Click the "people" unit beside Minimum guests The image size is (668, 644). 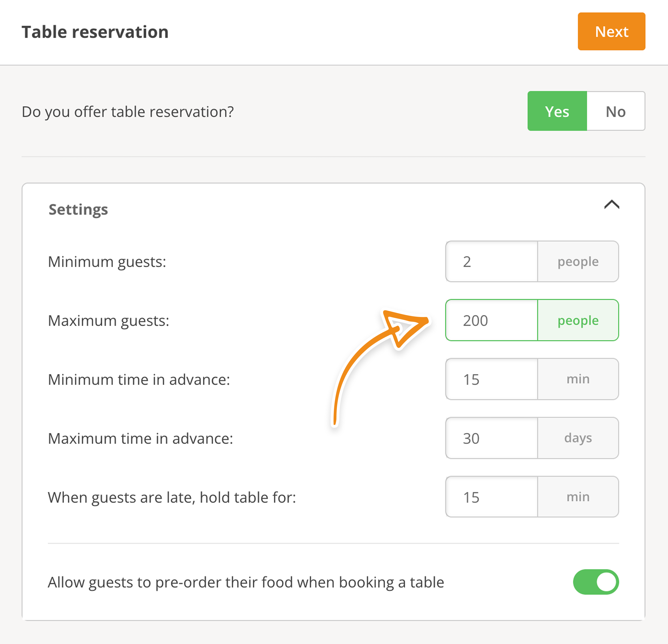point(578,262)
